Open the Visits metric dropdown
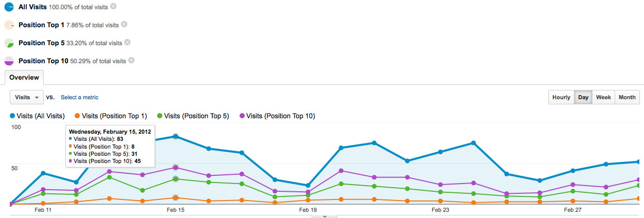 click(27, 97)
